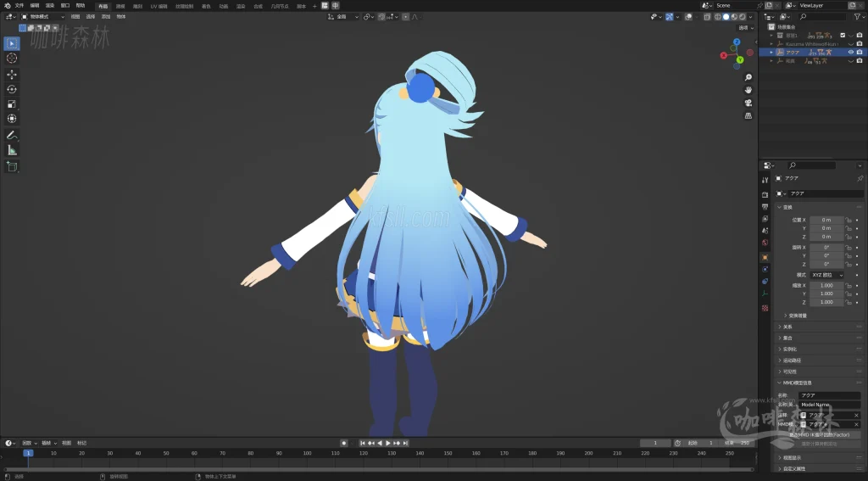Open the Edit menu

pyautogui.click(x=35, y=6)
